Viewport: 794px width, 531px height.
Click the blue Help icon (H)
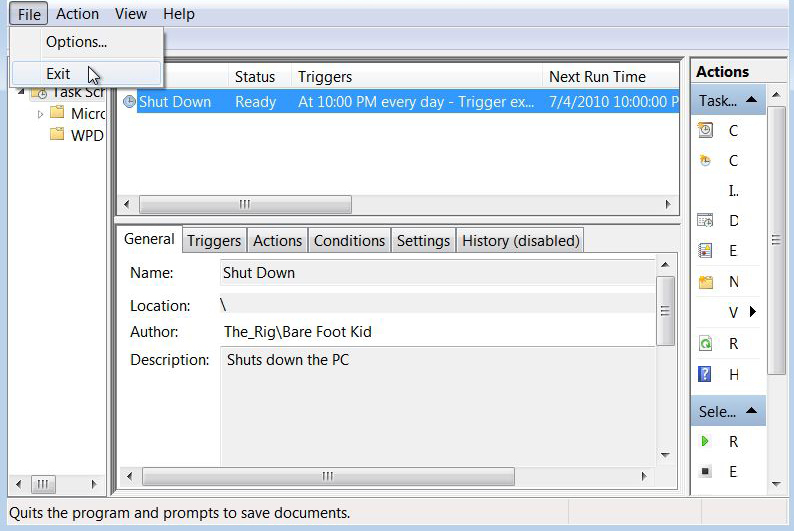point(705,374)
